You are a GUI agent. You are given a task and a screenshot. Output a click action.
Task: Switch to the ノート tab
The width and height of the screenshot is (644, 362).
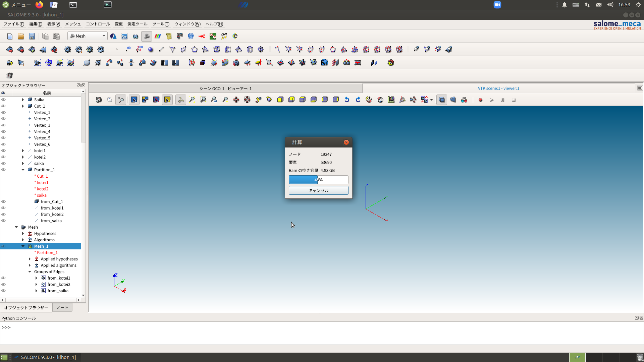coord(62,308)
